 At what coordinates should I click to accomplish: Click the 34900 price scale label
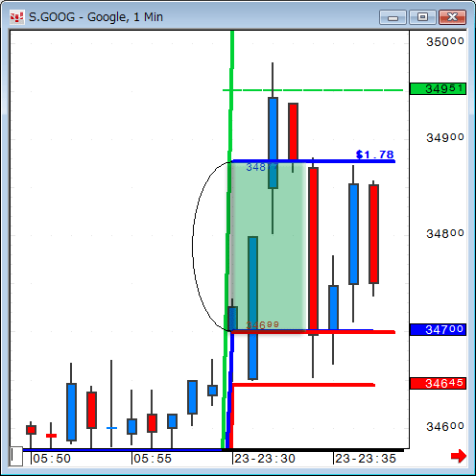pyautogui.click(x=445, y=137)
